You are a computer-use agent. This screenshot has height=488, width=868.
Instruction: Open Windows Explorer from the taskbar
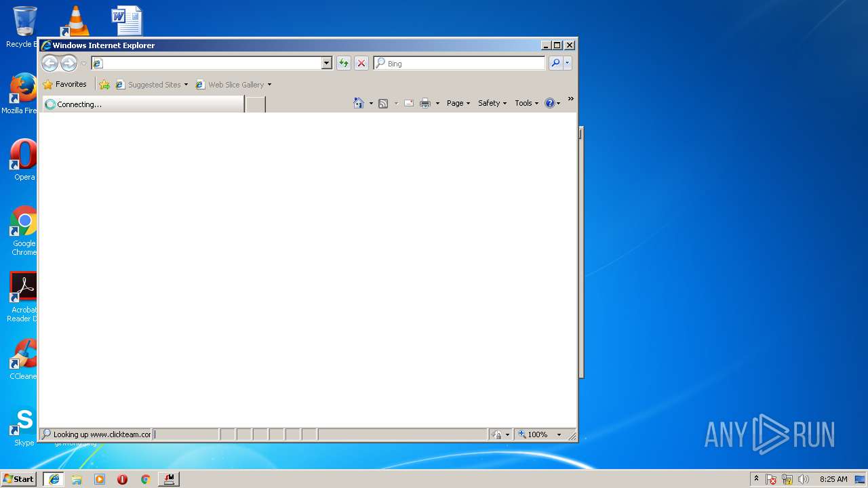tap(77, 479)
